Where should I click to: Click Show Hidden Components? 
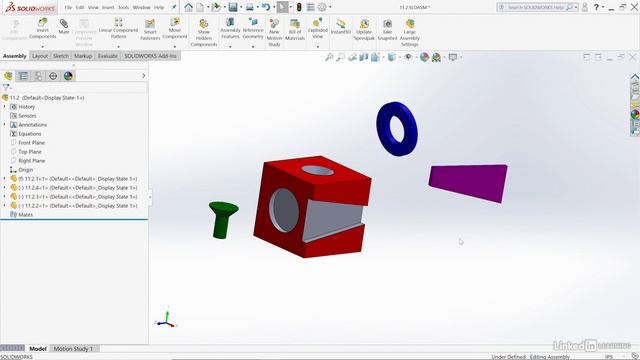[x=204, y=32]
